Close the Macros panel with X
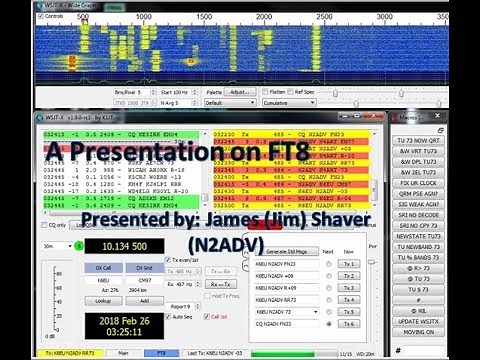This screenshot has height=360, width=480. point(437,116)
